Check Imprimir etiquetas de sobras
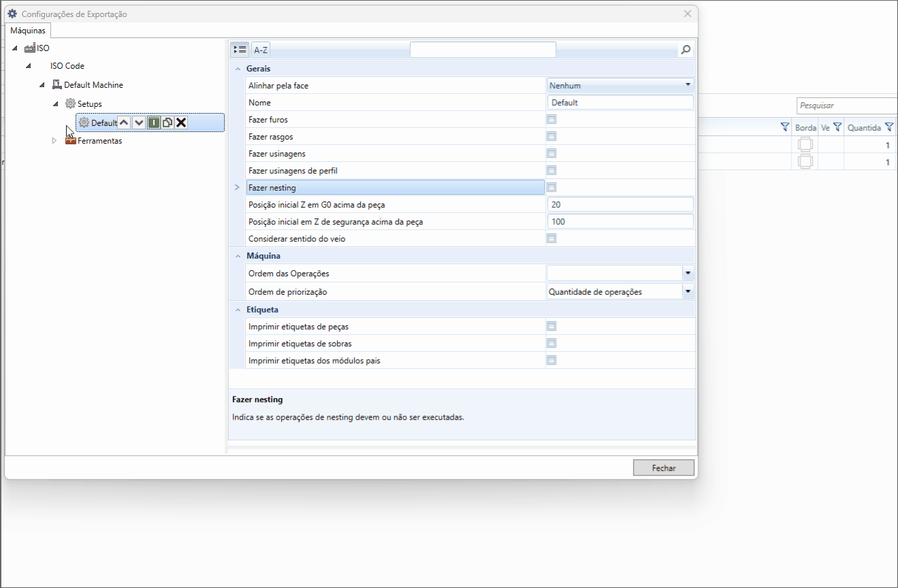Viewport: 898px width, 588px height. 551,344
